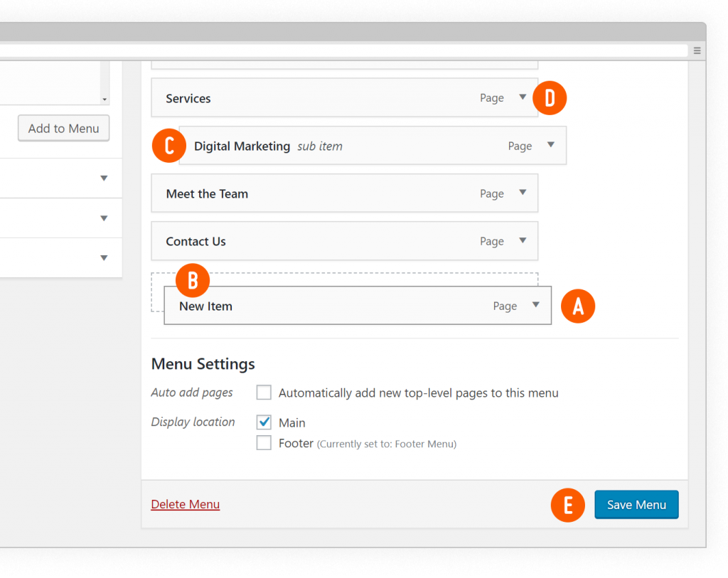Check the Footer display location checkbox
This screenshot has width=728, height=578.
coord(264,442)
